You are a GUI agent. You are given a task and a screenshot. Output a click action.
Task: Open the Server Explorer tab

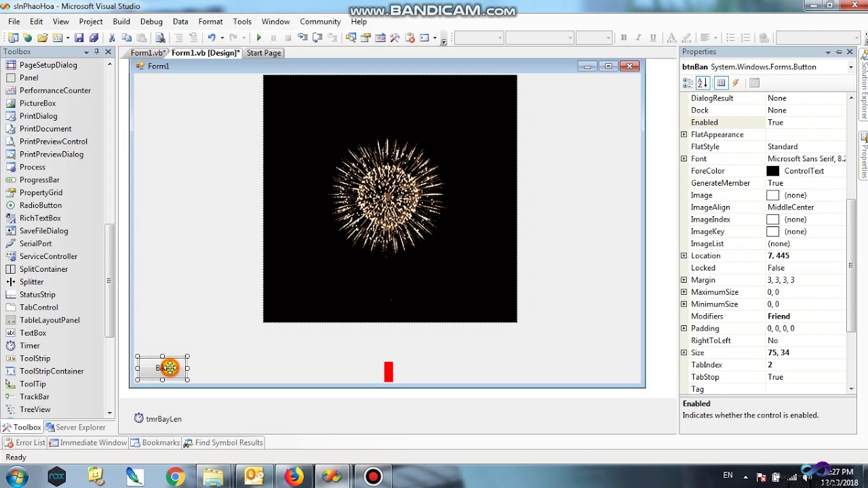click(75, 428)
